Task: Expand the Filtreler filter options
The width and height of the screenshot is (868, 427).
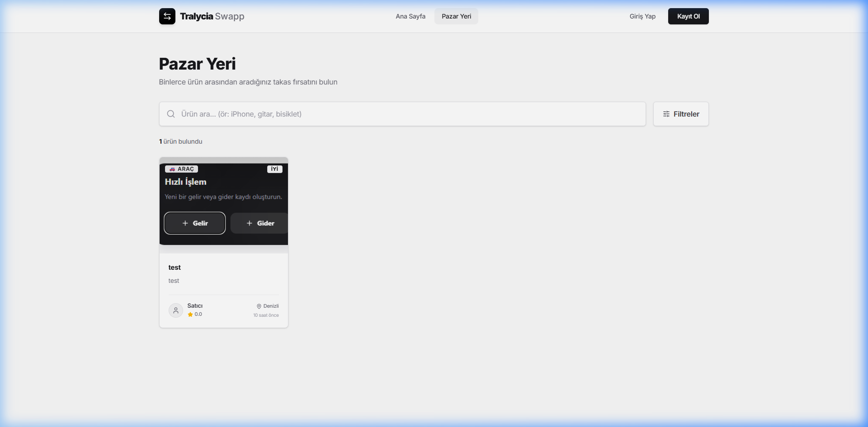Action: point(680,114)
